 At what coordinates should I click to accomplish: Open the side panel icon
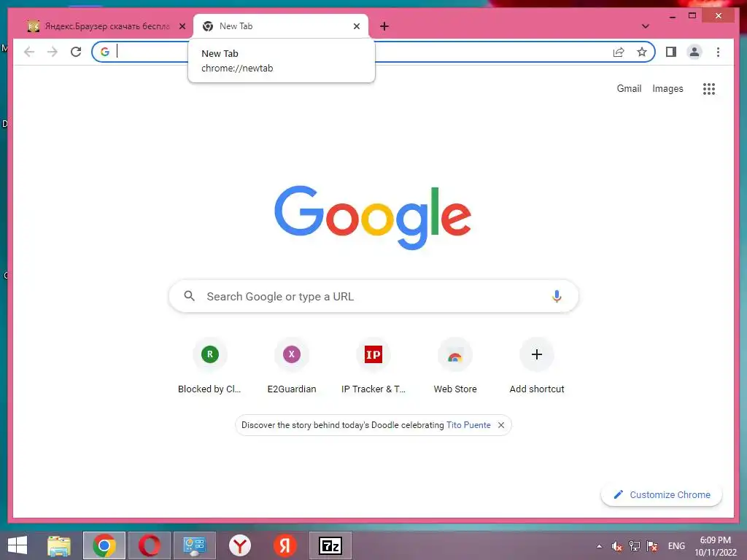[671, 52]
